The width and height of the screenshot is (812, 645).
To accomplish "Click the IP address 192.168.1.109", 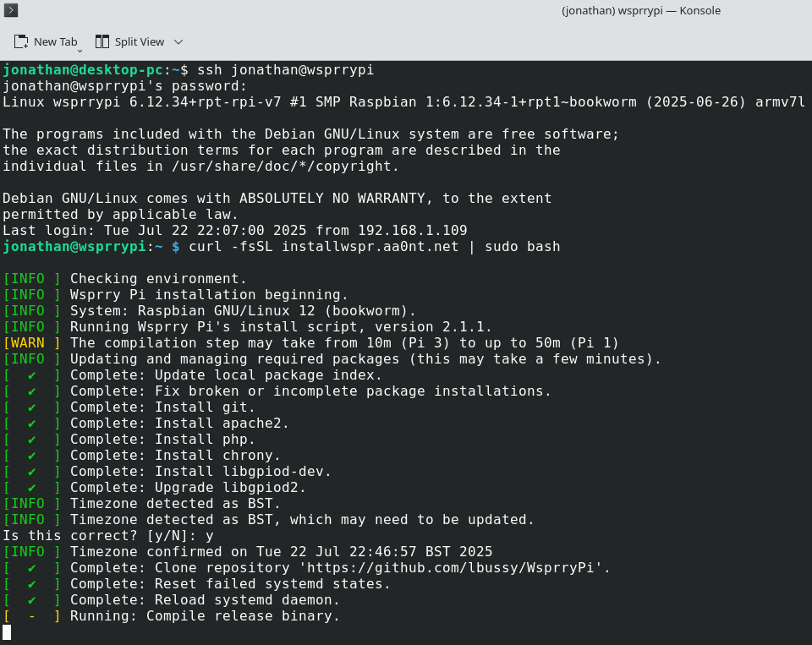I will [x=413, y=230].
